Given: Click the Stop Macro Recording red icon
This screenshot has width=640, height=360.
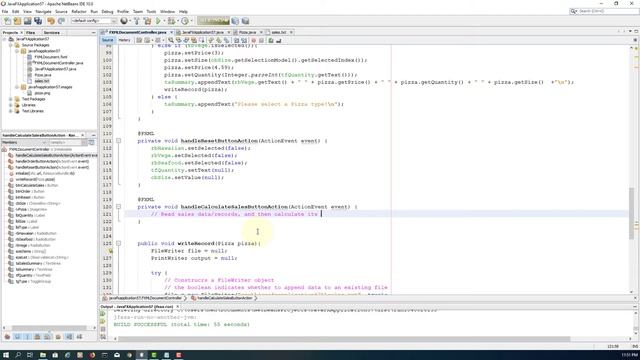Looking at the screenshot, I should coord(253,40).
